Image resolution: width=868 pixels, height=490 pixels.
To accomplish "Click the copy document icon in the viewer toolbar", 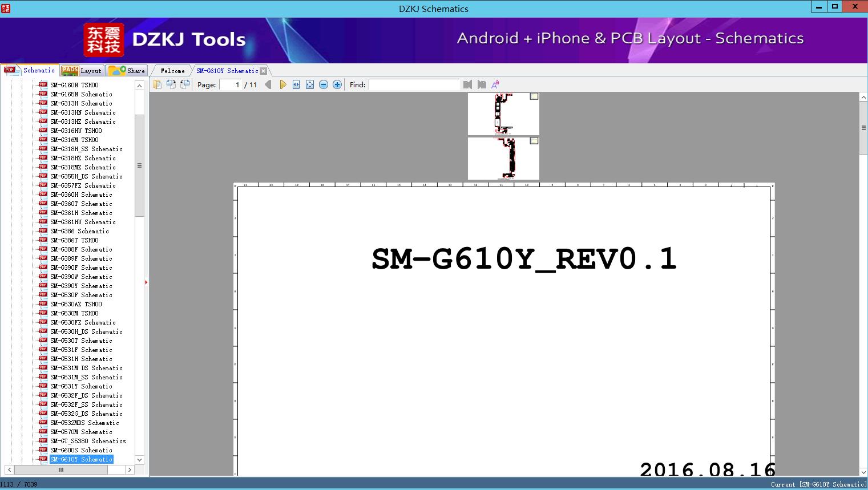I will pos(158,84).
